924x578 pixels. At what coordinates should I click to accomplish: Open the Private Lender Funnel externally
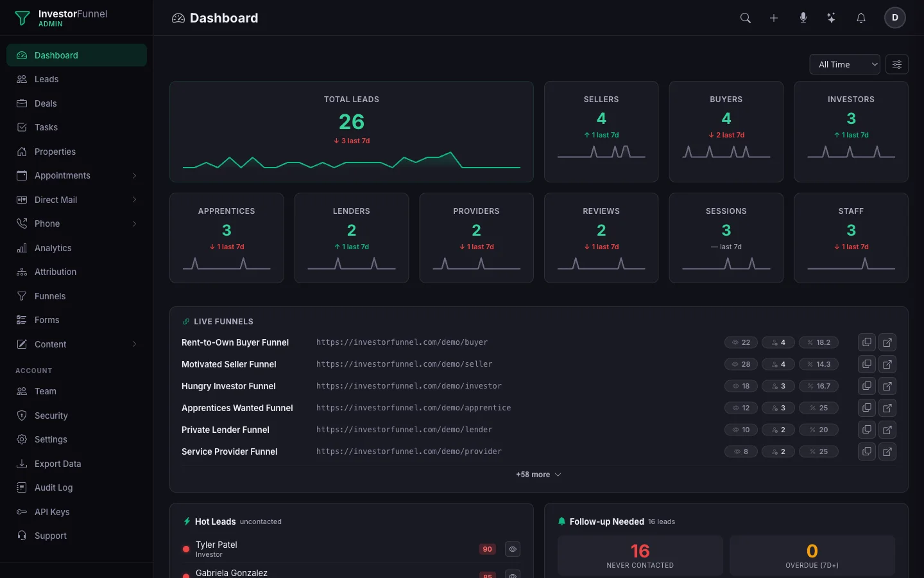click(x=887, y=430)
